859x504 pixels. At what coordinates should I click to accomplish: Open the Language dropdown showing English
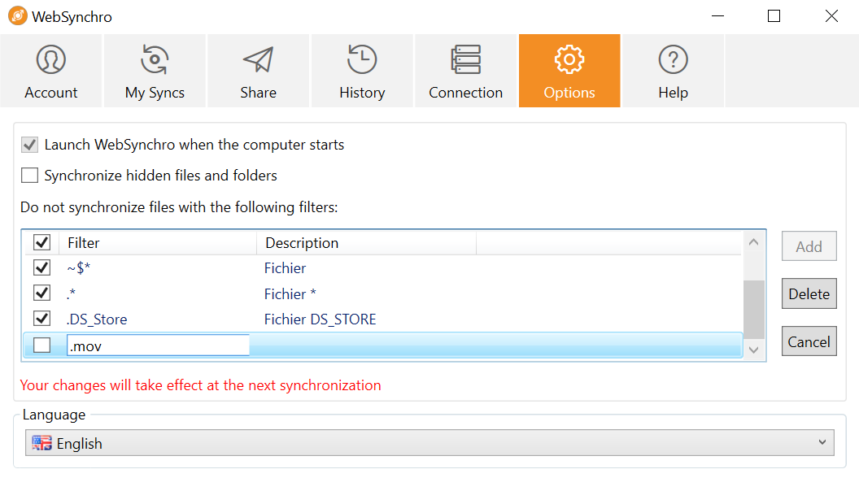pos(429,443)
